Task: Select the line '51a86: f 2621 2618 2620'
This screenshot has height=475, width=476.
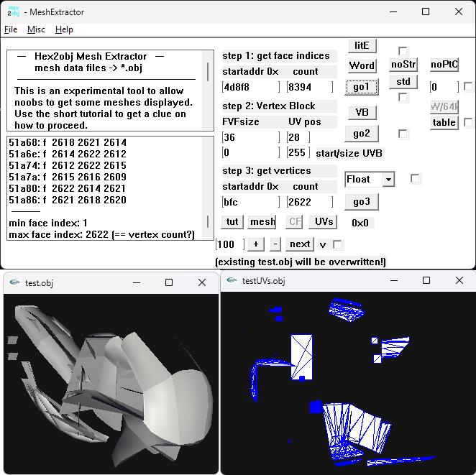Action: (x=68, y=200)
